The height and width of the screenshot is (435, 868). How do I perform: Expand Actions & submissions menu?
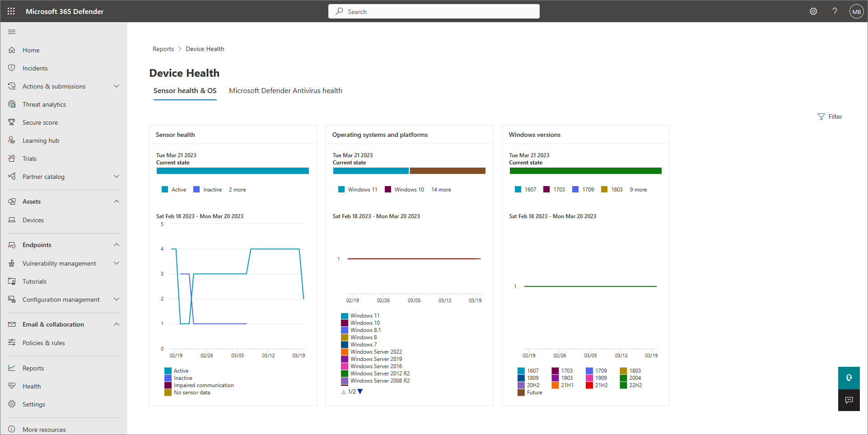(x=116, y=86)
